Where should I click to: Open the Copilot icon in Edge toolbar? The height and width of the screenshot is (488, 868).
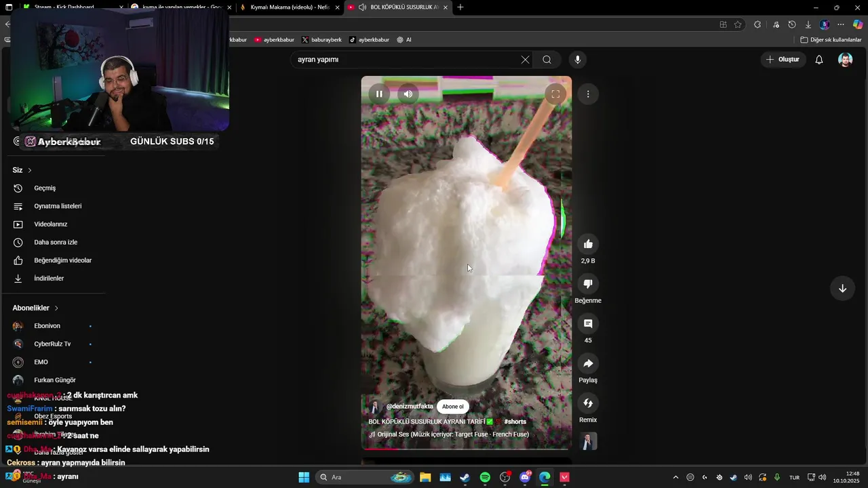click(x=858, y=24)
